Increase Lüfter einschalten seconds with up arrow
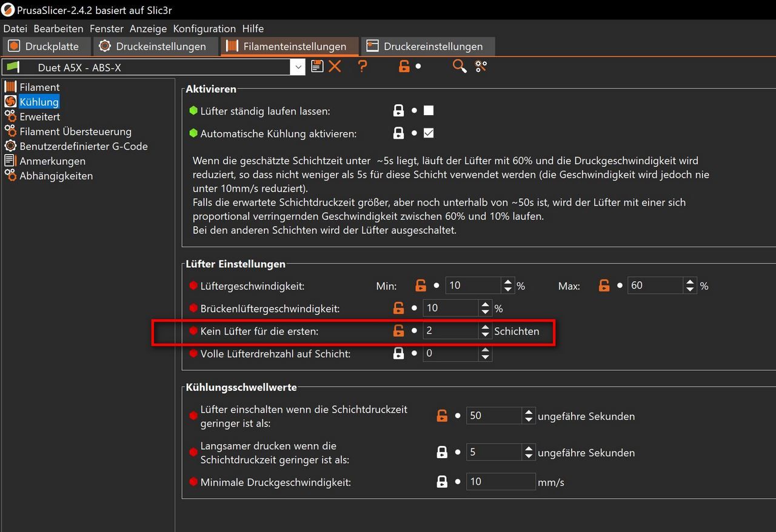The image size is (776, 532). pos(529,412)
